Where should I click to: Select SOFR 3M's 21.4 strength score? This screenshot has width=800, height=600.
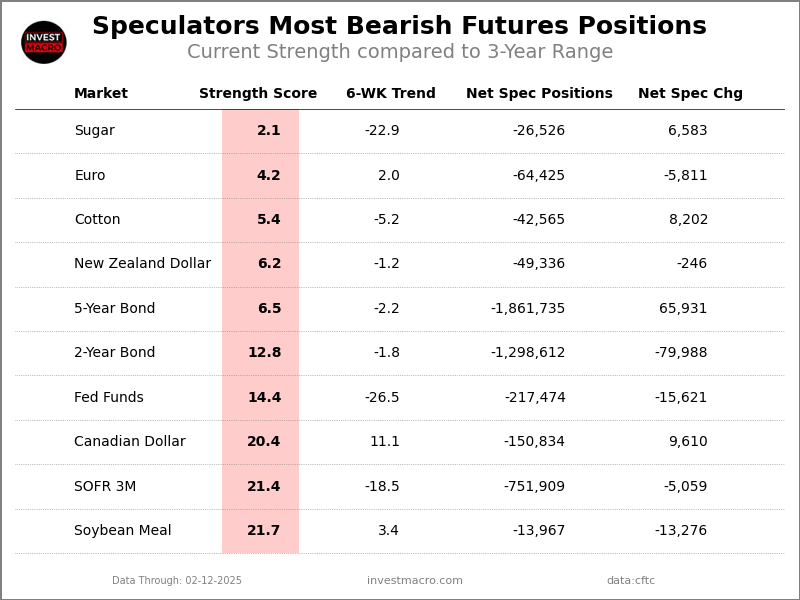click(x=264, y=487)
